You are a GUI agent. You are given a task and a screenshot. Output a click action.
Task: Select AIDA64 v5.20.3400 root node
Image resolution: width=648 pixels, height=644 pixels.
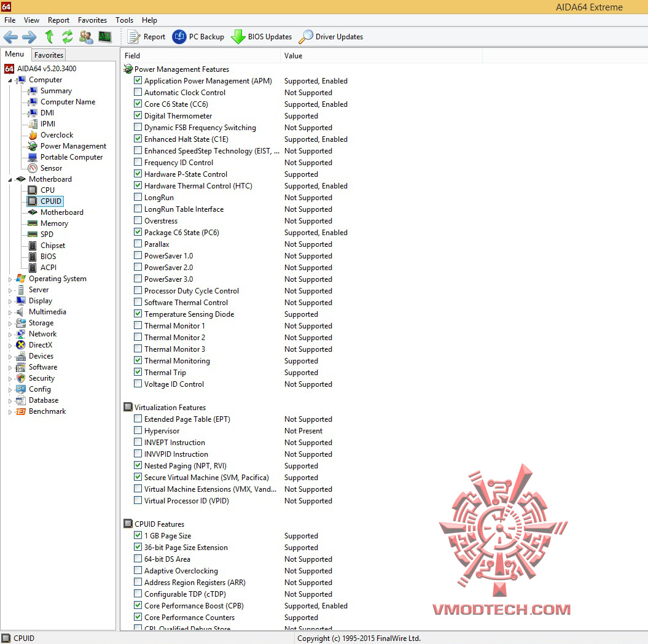[x=47, y=69]
